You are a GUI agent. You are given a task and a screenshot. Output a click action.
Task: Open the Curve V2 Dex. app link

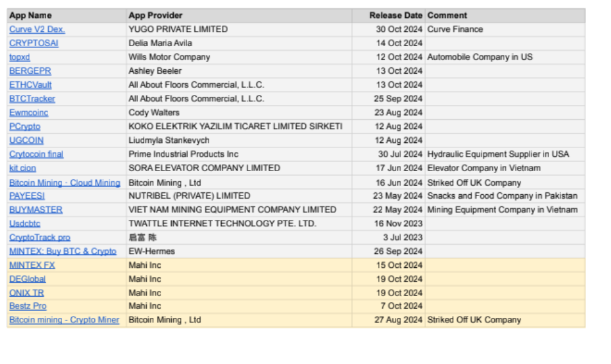click(x=37, y=29)
